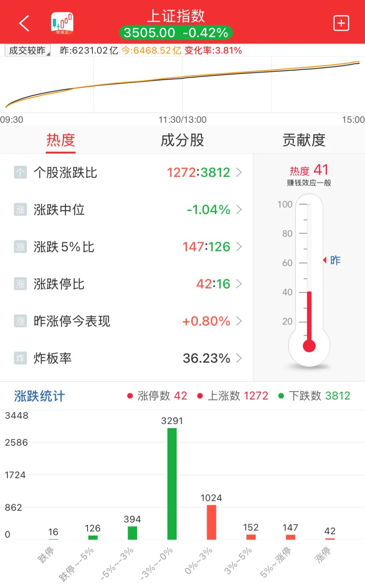The height and width of the screenshot is (588, 365).
Task: Select the 涨跌中位 label
Action: (x=59, y=210)
